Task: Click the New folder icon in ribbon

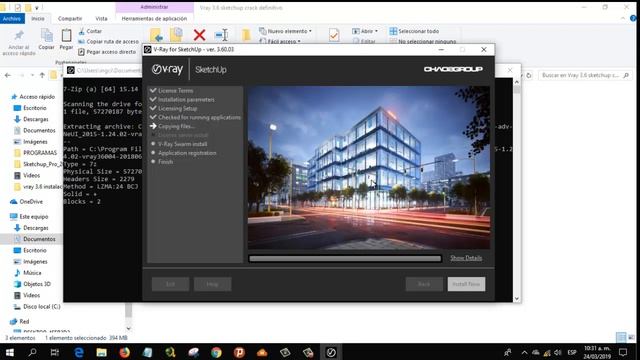Action: [x=246, y=35]
